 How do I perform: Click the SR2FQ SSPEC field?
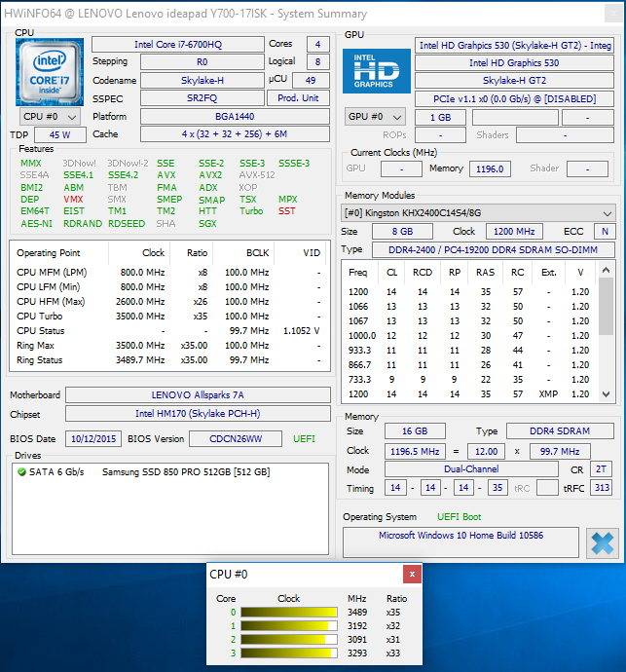coord(203,98)
